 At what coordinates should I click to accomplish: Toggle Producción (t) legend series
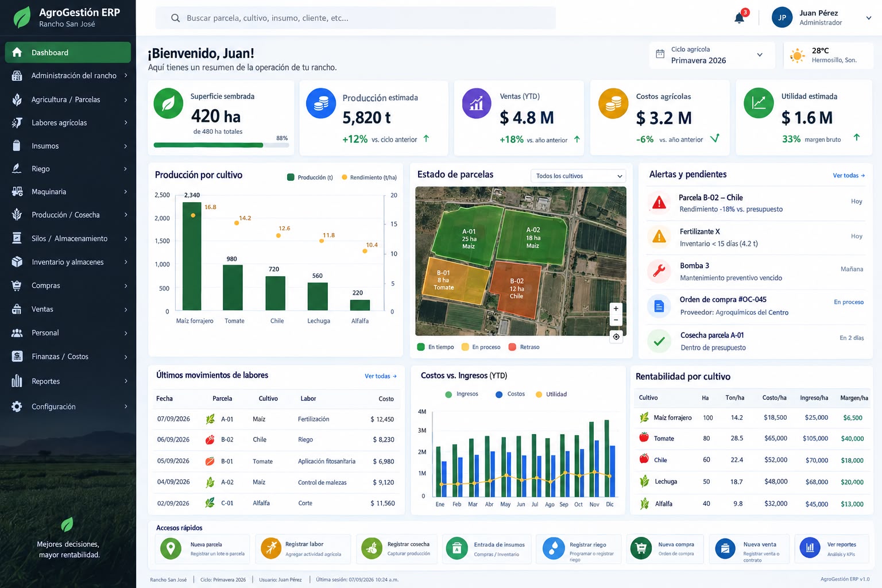pyautogui.click(x=310, y=177)
